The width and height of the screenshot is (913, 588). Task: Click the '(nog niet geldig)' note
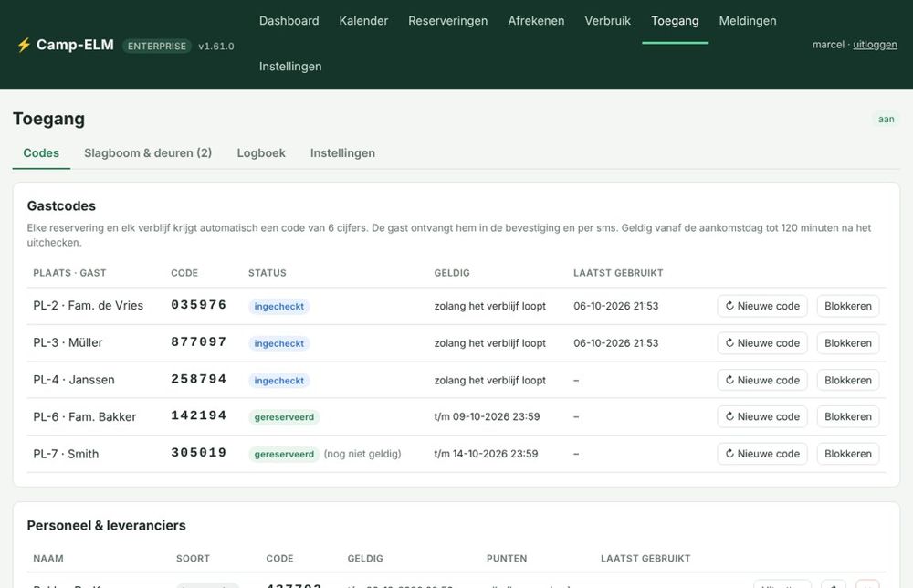click(x=362, y=454)
